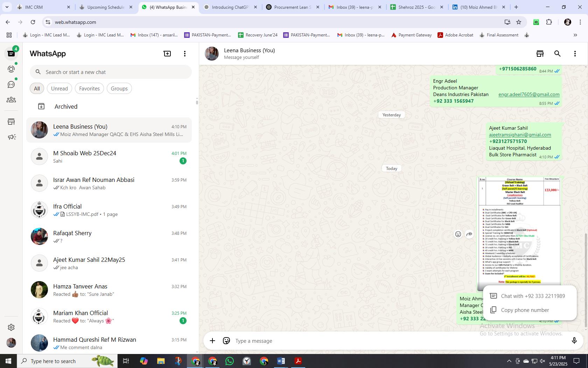This screenshot has height=368, width=588.
Task: Open a new browser tab
Action: (516, 7)
